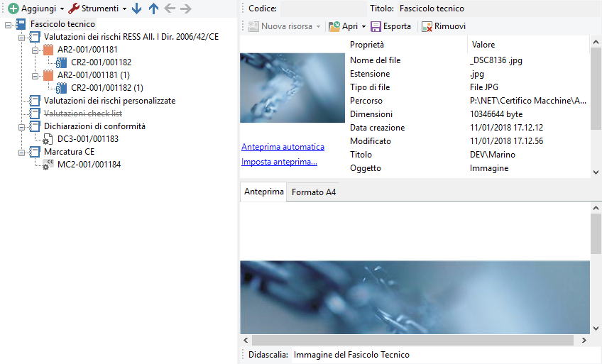Click the blue down arrow toolbar icon

coord(137,9)
